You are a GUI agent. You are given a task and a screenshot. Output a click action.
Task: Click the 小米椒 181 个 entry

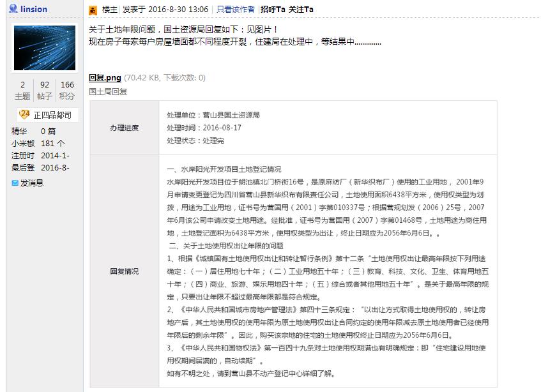point(38,143)
